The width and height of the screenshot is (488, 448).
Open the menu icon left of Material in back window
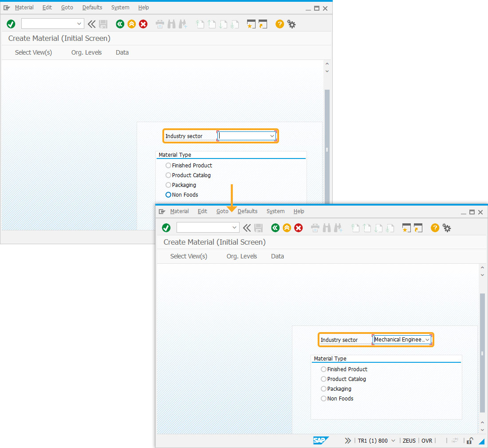(x=7, y=8)
